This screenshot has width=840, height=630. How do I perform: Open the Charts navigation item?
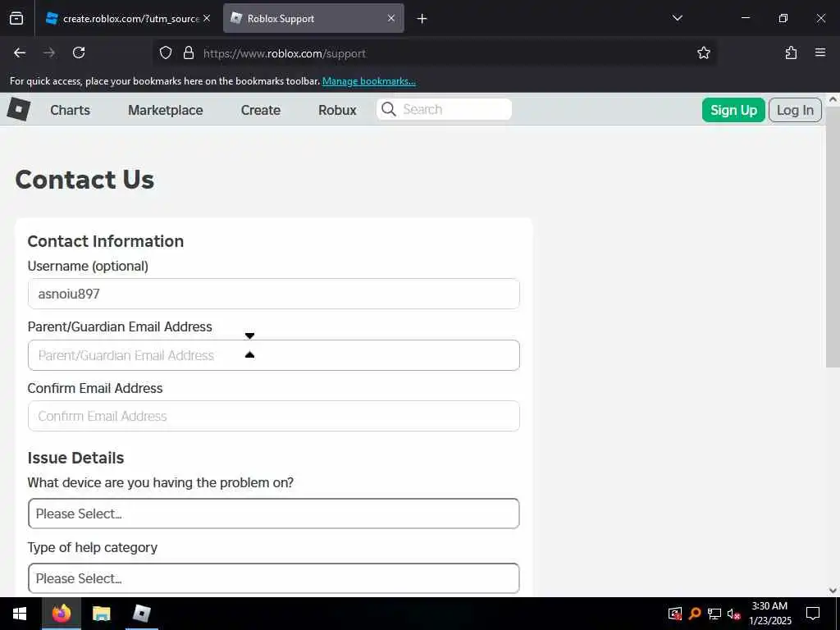coord(71,110)
